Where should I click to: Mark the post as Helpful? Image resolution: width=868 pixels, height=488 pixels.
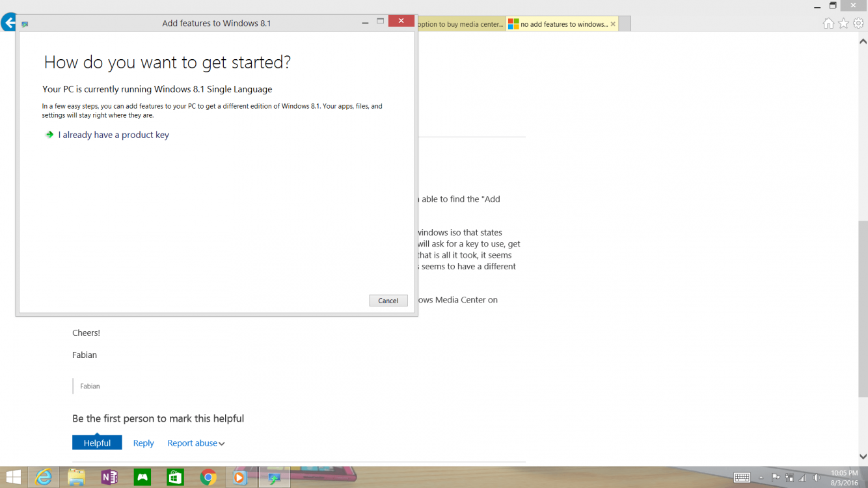click(x=97, y=442)
